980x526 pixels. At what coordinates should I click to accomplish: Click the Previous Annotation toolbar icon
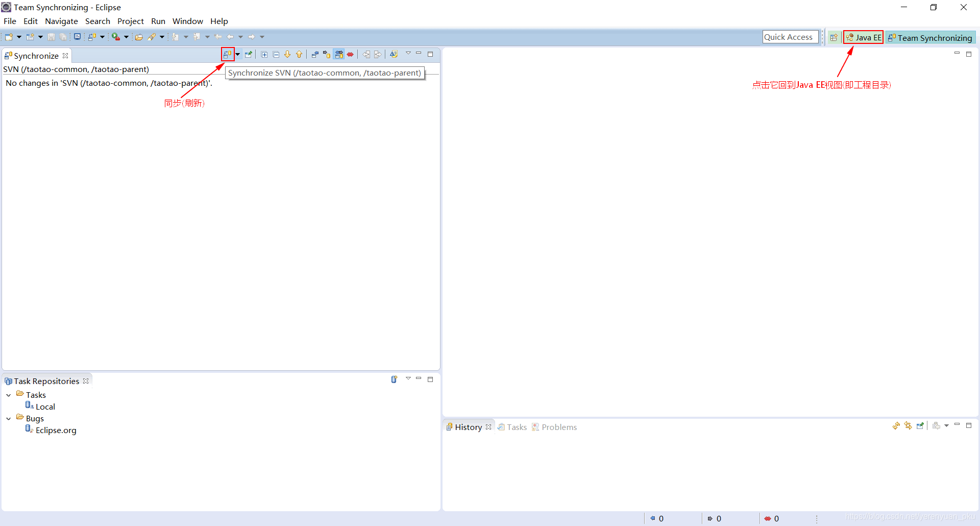tap(197, 37)
